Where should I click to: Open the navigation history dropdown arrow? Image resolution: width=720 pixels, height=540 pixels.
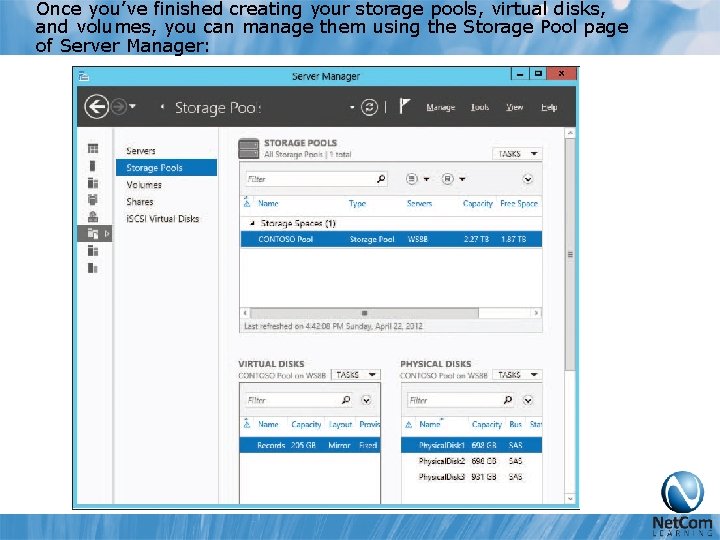click(132, 107)
